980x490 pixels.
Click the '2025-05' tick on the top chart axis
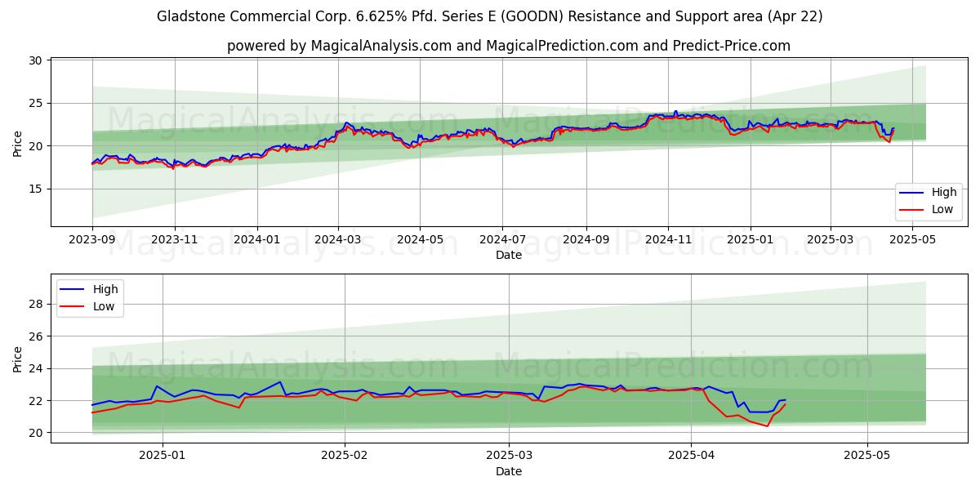point(912,240)
